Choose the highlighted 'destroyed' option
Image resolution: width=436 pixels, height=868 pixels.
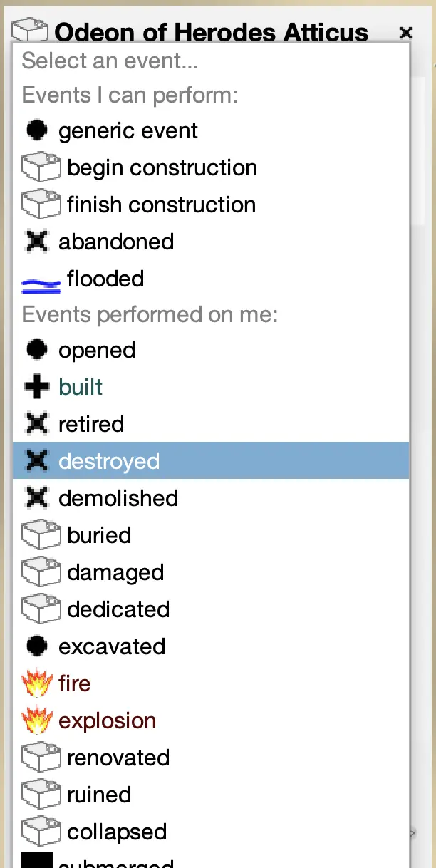click(x=109, y=462)
